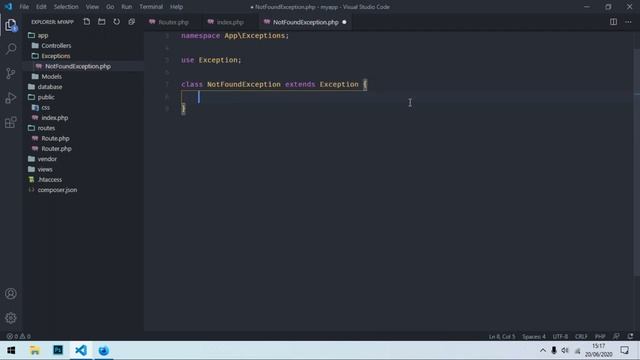640x360 pixels.
Task: Open the Search view in activity bar
Action: click(11, 49)
